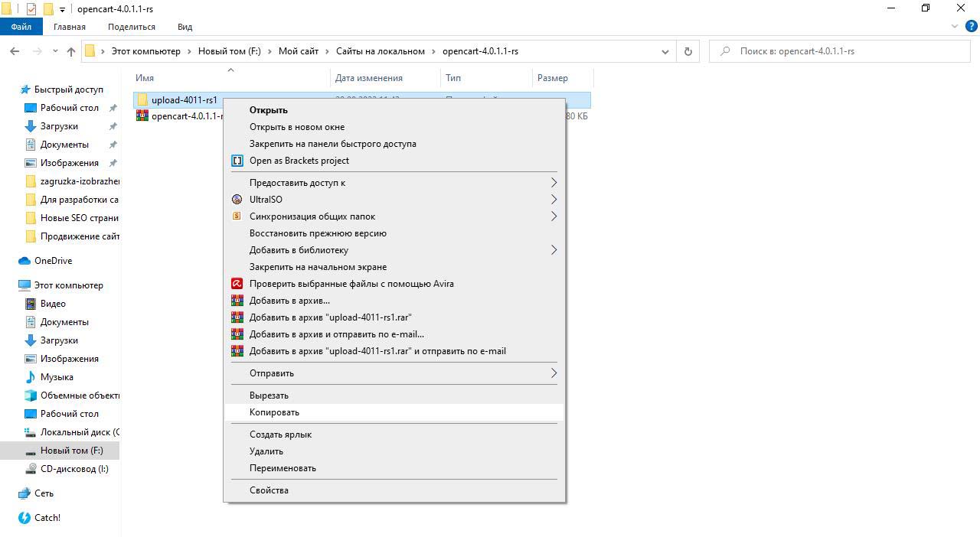This screenshot has height=537, width=980.
Task: Open the recent locations dropdown arrow
Action: pyautogui.click(x=55, y=51)
